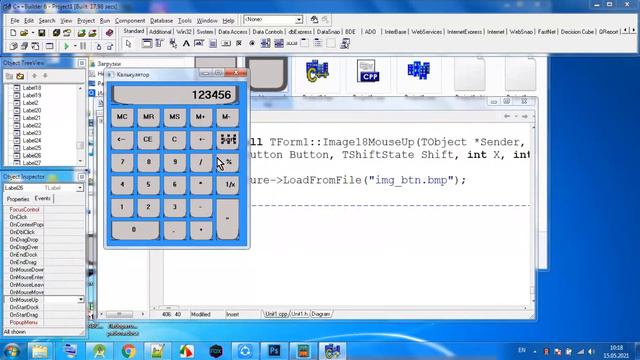Click the calculator sqrt button
The image size is (640, 360).
pos(228,140)
